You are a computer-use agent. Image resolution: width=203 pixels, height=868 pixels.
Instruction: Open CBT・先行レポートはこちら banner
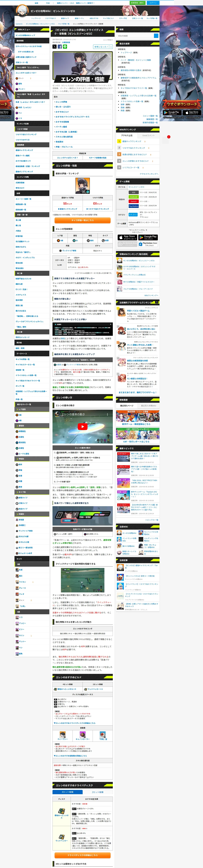tap(137, 436)
